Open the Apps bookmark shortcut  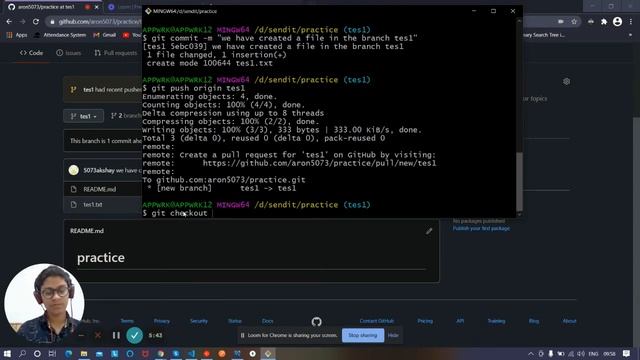tap(17, 35)
